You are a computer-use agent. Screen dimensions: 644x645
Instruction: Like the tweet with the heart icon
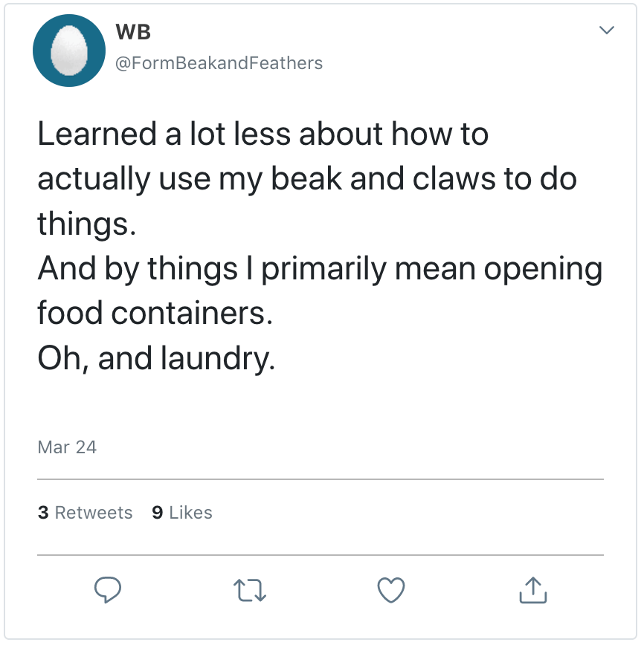391,591
